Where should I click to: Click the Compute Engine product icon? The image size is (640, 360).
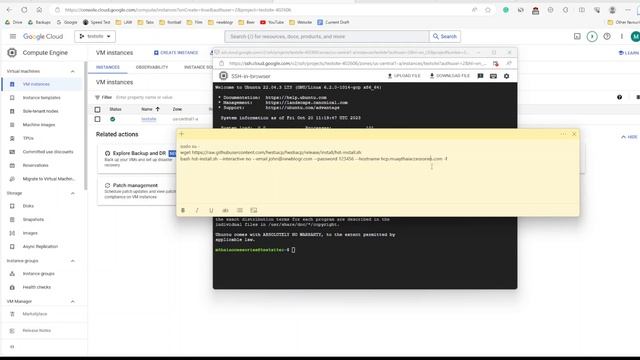(12, 53)
